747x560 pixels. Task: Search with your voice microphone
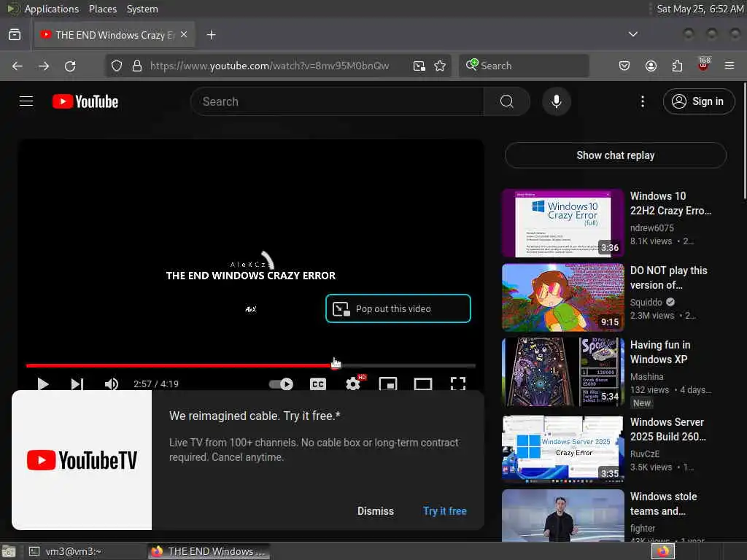(556, 101)
